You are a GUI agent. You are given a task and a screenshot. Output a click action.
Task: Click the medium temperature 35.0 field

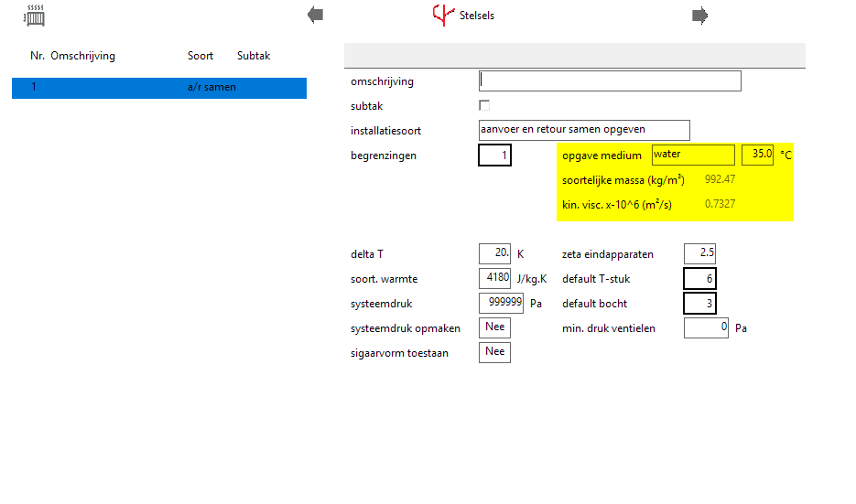point(757,155)
